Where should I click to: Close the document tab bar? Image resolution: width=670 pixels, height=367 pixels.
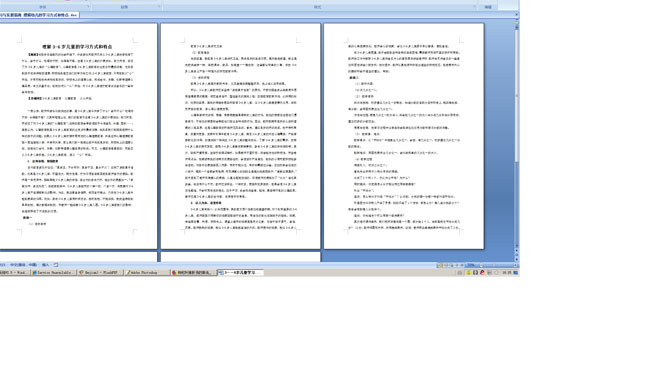coord(516,15)
